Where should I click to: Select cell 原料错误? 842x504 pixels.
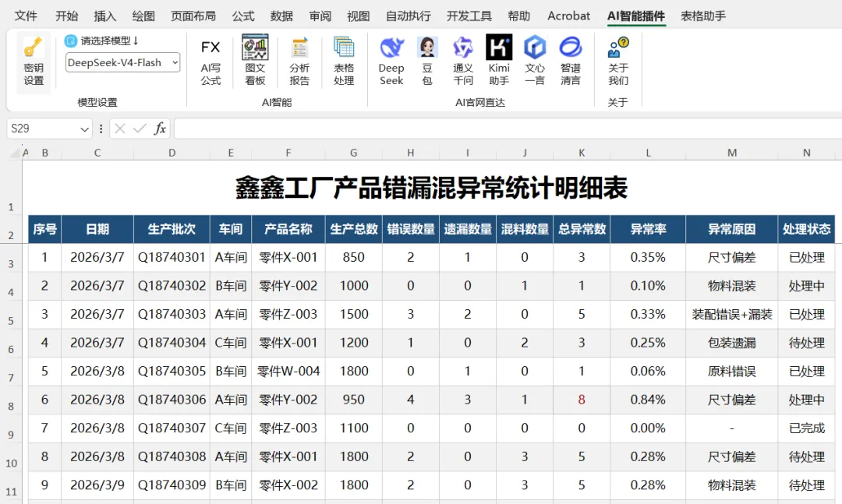point(732,372)
